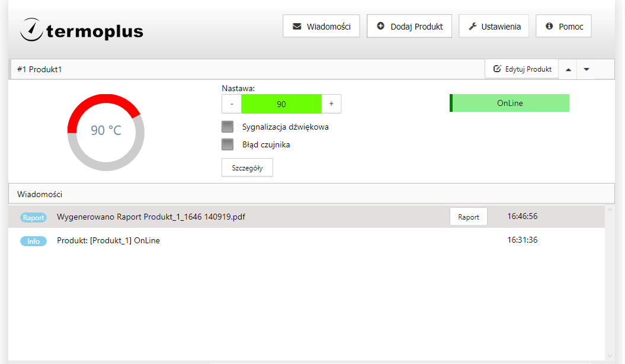Open Wiadomości from the top bar
625x364 pixels.
pos(321,27)
